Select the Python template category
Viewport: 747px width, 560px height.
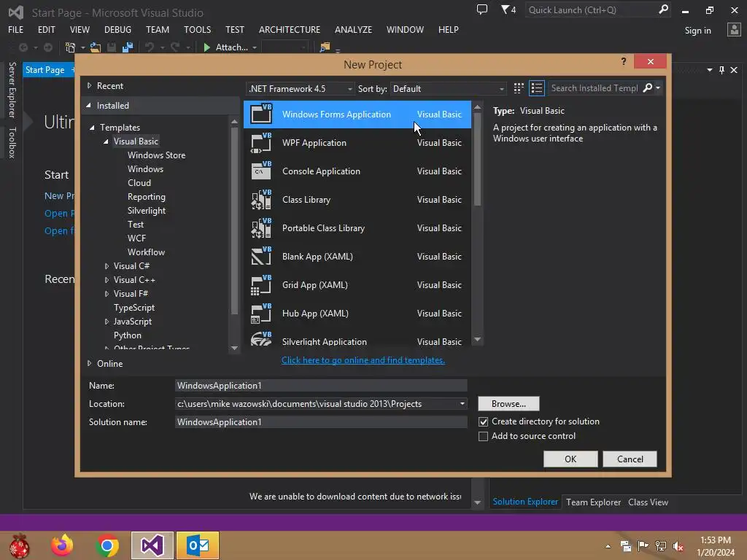(x=127, y=335)
